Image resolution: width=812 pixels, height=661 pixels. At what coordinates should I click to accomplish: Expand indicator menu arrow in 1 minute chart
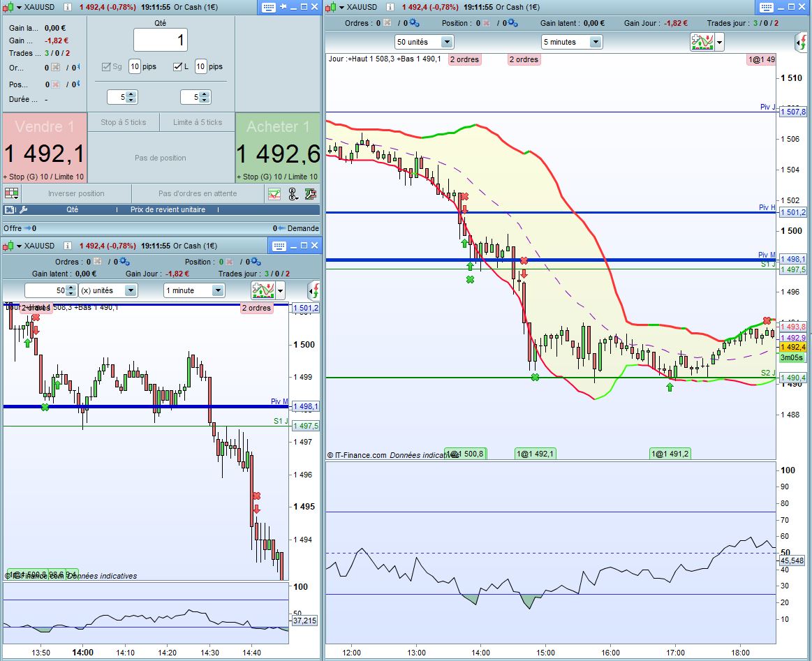[x=281, y=290]
